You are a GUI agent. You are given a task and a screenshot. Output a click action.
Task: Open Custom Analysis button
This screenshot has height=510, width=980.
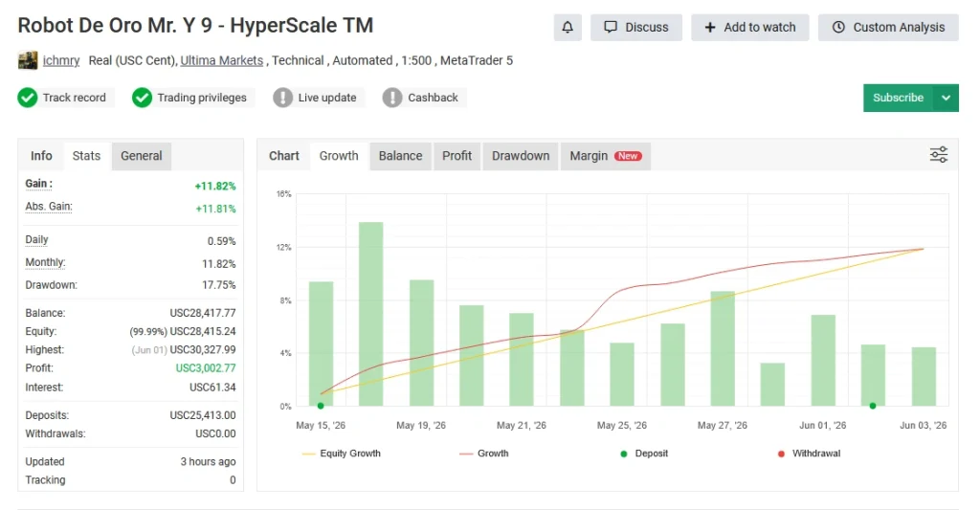point(888,28)
